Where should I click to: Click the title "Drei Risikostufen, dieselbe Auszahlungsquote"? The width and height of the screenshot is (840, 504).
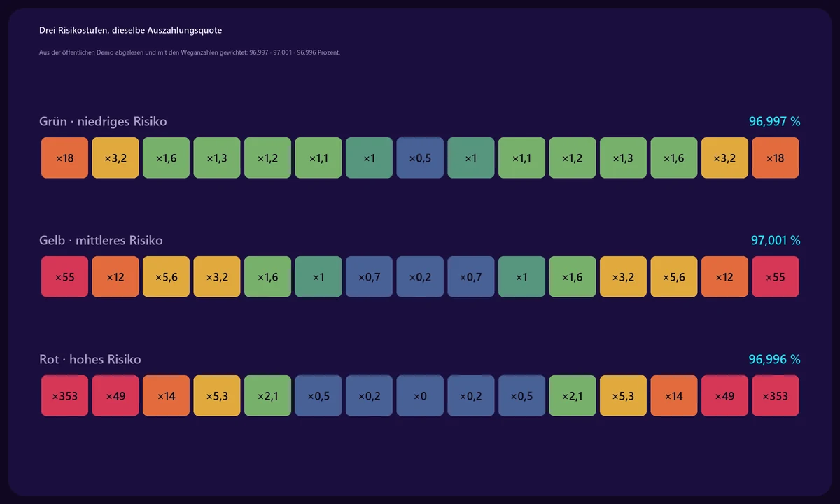131,30
